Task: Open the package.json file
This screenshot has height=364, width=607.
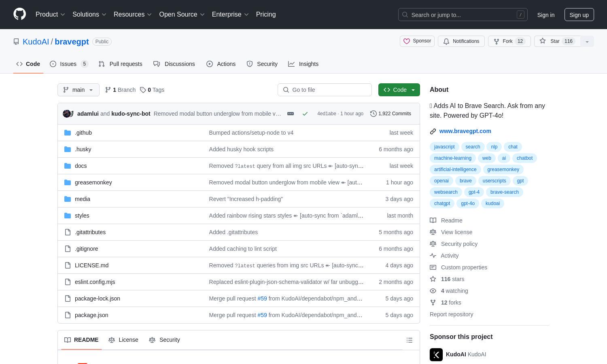Action: click(91, 315)
